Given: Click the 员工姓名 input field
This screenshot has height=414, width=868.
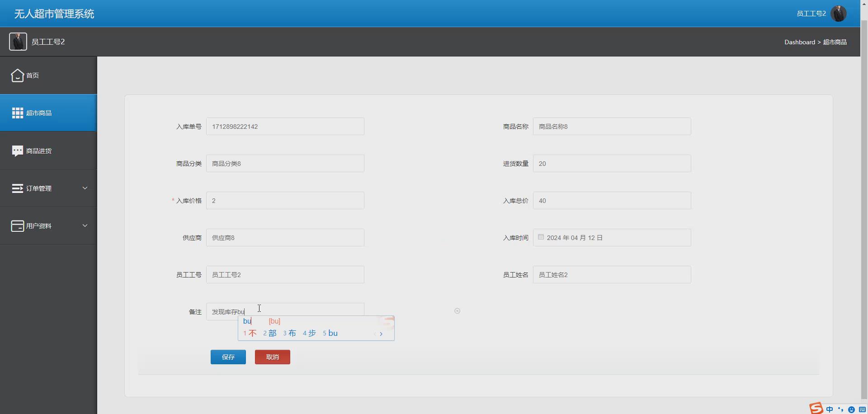Looking at the screenshot, I should coord(612,275).
